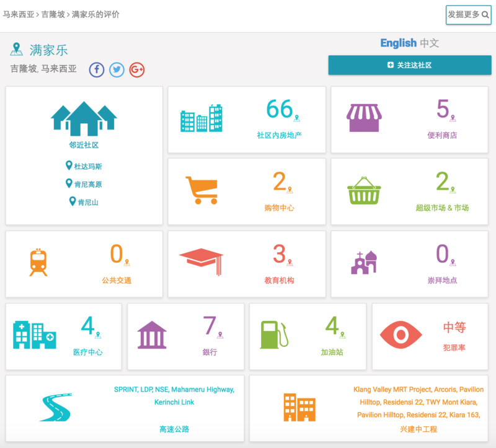The width and height of the screenshot is (496, 448).
Task: Click the 医疗中心 label
Action: click(87, 352)
